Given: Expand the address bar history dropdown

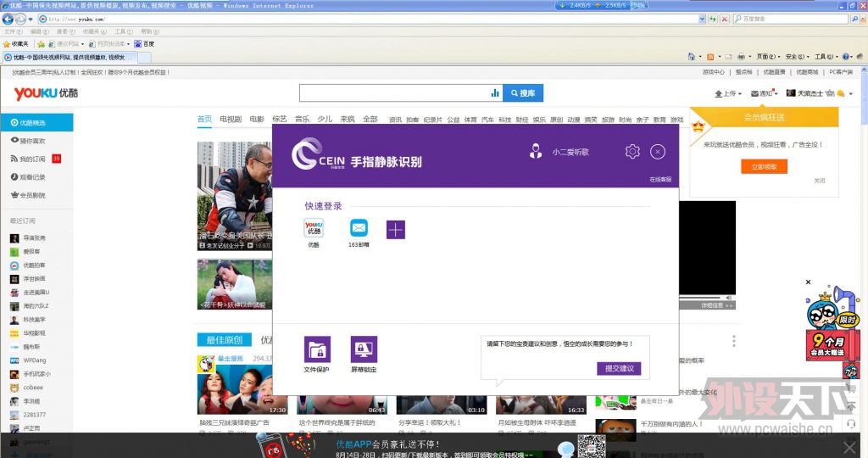Looking at the screenshot, I should (702, 19).
